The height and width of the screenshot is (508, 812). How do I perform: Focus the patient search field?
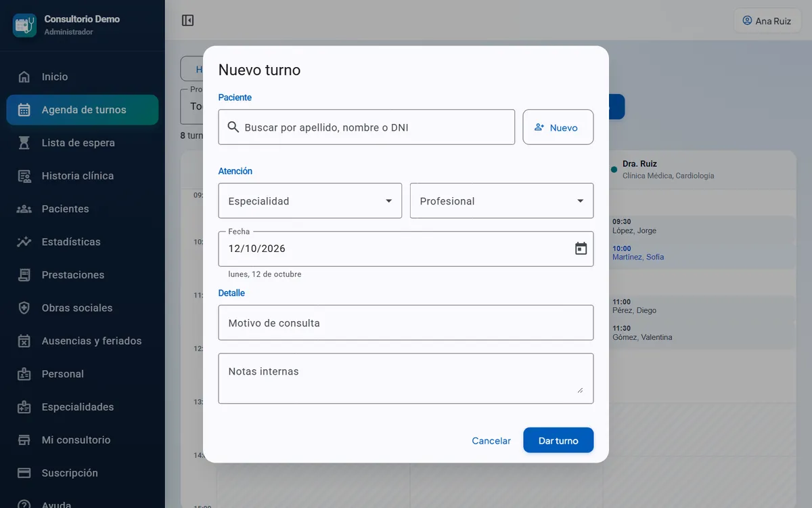[366, 127]
